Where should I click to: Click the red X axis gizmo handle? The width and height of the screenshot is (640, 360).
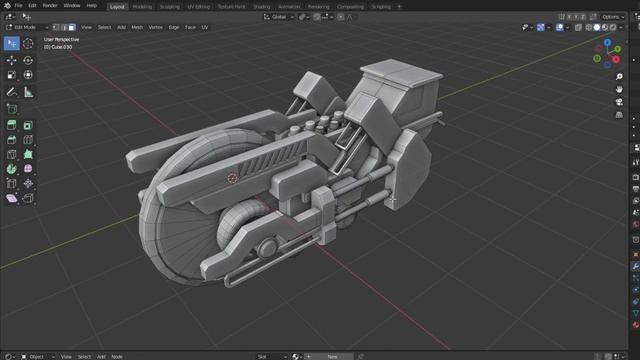point(616,60)
